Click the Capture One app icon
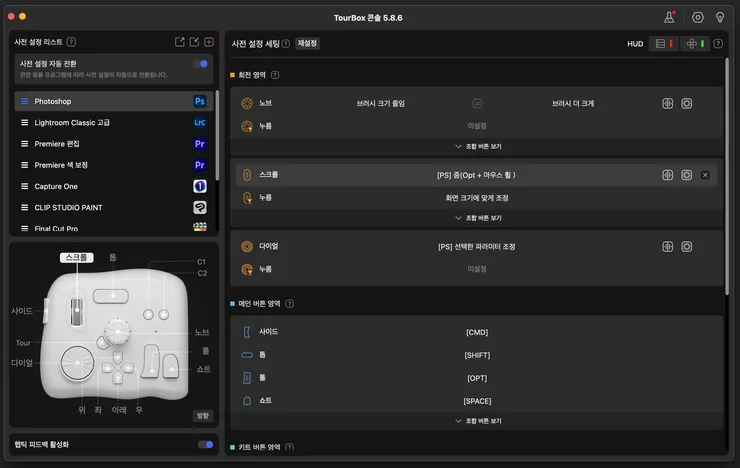 tap(200, 186)
